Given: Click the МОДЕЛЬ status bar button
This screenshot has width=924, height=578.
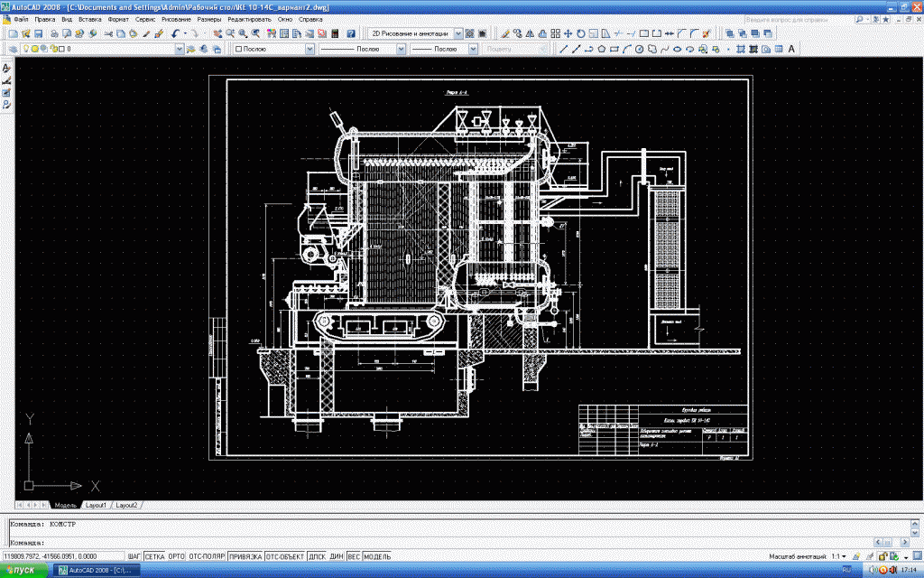Looking at the screenshot, I should click(377, 556).
